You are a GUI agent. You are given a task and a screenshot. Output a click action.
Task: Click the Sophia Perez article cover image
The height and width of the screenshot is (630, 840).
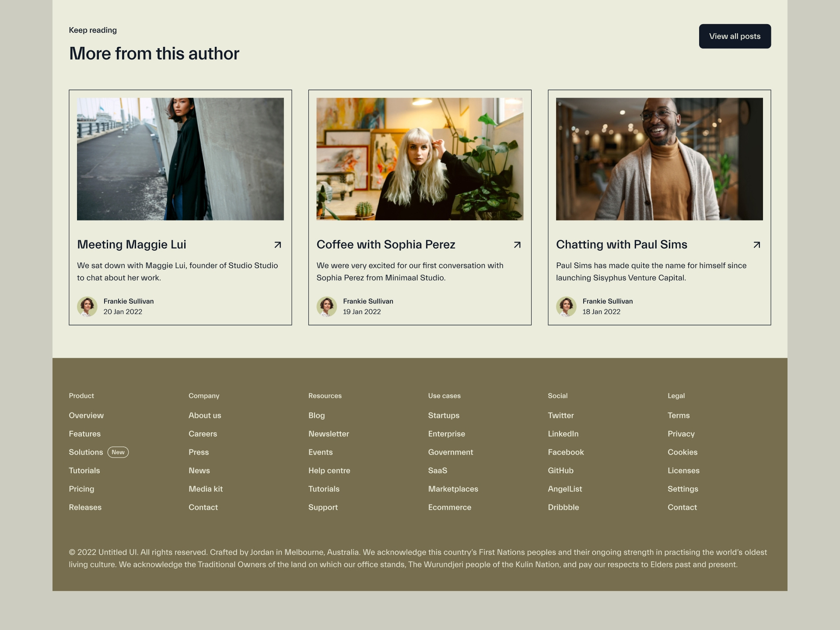click(x=420, y=158)
